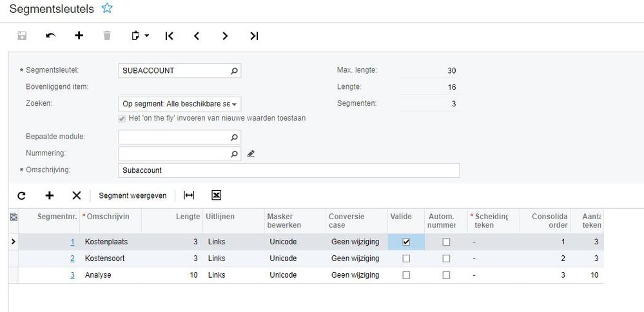644x312 pixels.
Task: Go to the first record
Action: 169,36
